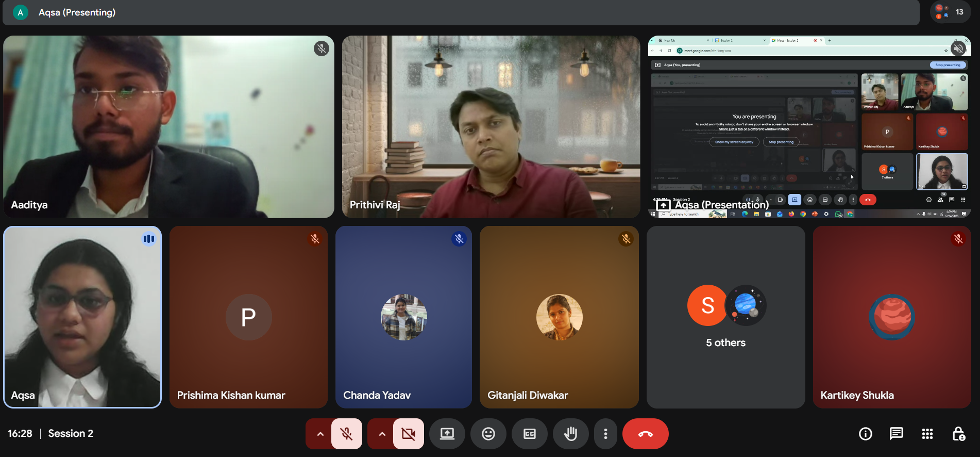Raise your hand
Viewport: 980px width, 457px height.
pyautogui.click(x=570, y=434)
